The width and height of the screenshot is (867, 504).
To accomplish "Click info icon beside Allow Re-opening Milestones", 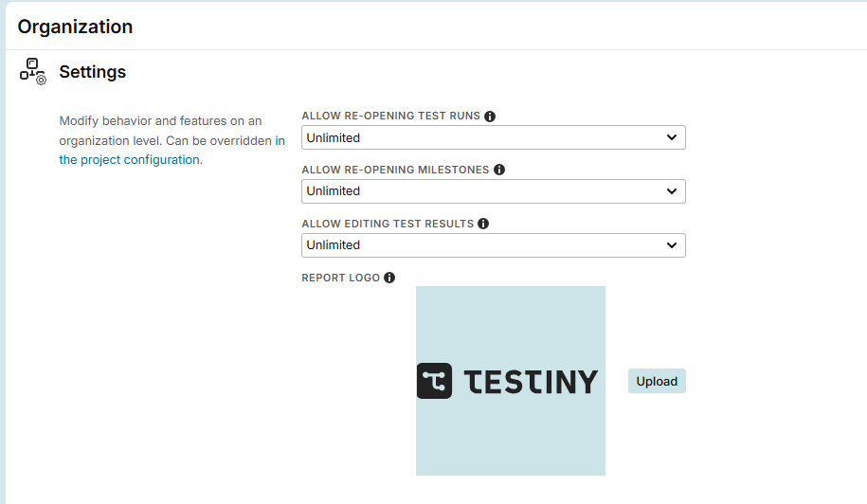I will click(499, 171).
